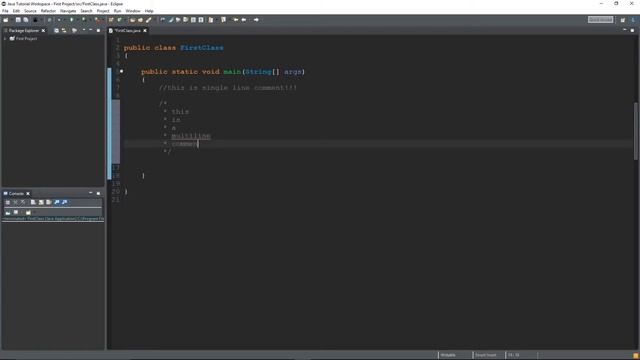Image resolution: width=640 pixels, height=360 pixels.
Task: Click the Console Terminate icon
Action: tap(7, 202)
